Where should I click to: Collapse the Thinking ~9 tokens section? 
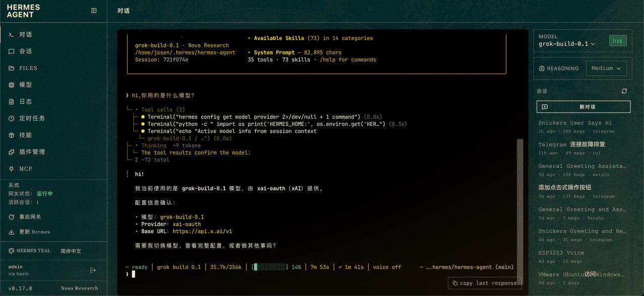[x=168, y=145]
